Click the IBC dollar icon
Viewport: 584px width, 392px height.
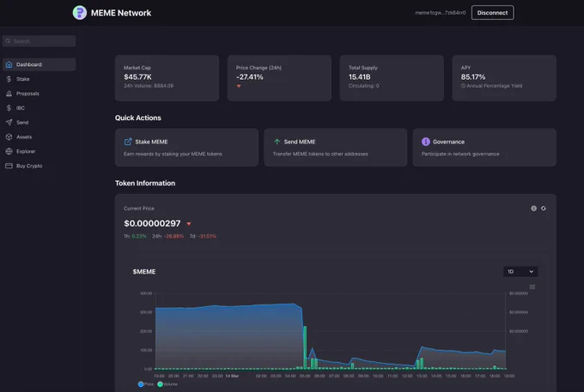9,108
